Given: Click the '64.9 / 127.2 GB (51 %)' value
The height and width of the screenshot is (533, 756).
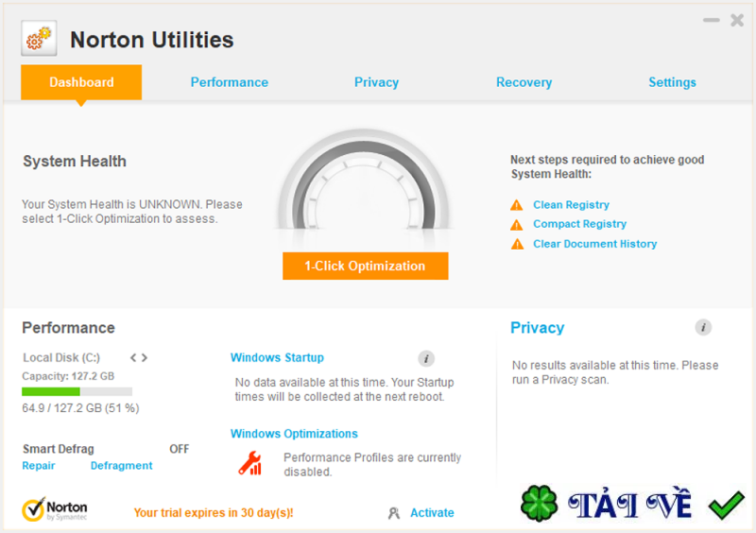Looking at the screenshot, I should click(80, 408).
